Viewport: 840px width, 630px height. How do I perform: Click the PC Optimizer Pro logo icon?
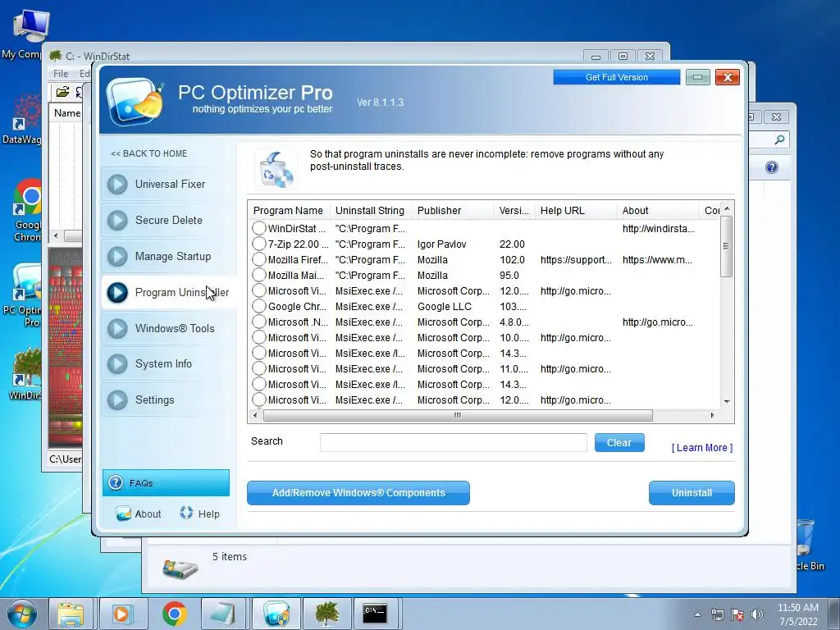tap(134, 102)
